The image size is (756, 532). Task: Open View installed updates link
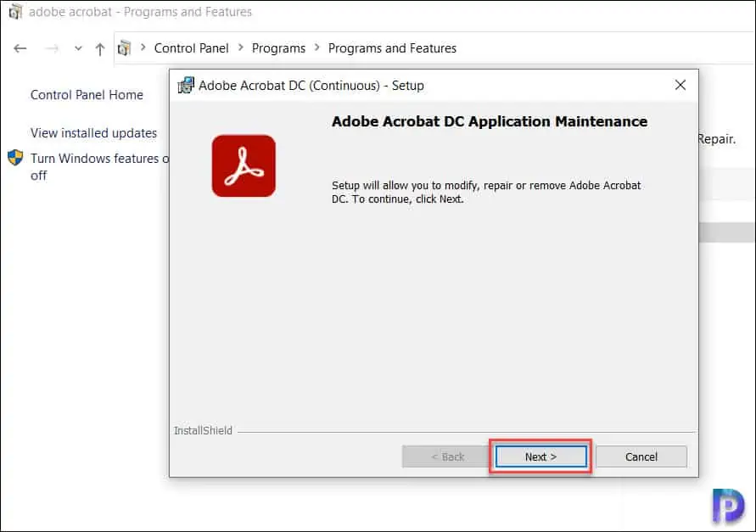point(93,132)
